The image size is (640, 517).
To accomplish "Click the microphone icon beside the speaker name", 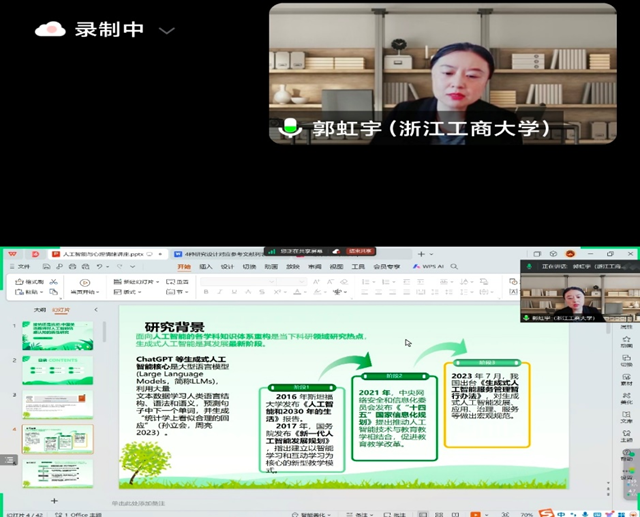I will pyautogui.click(x=290, y=128).
